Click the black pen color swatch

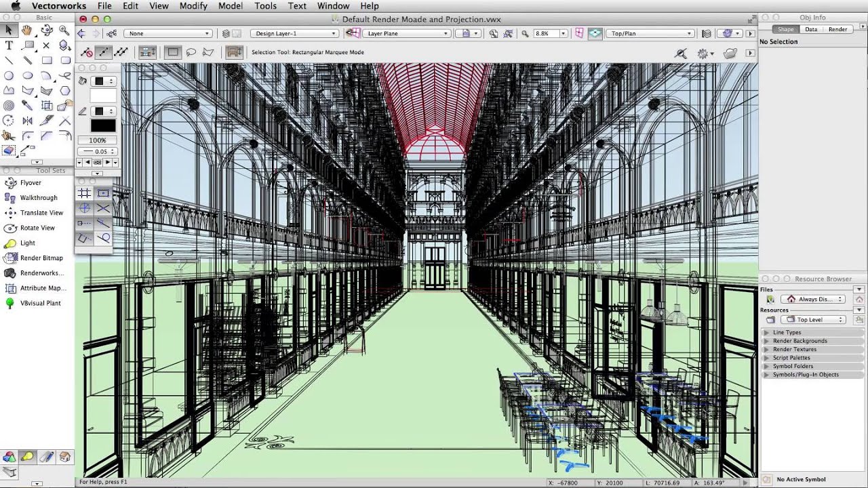click(103, 125)
